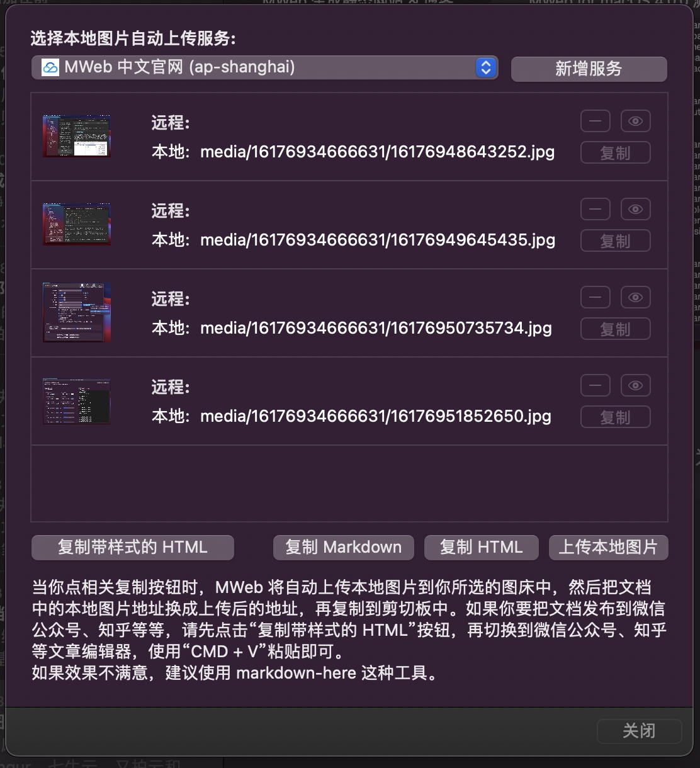Click the 新增服务 button

click(589, 69)
